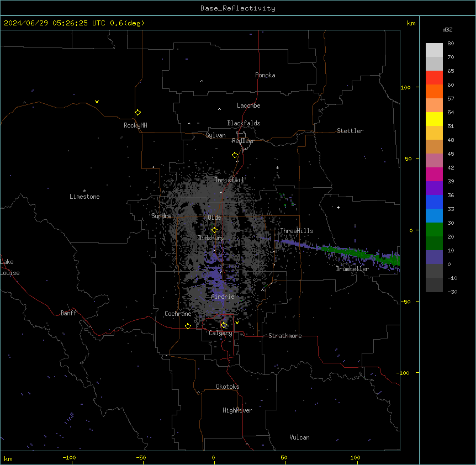Click the Ponoka city label
This screenshot has height=465, width=476.
click(265, 75)
